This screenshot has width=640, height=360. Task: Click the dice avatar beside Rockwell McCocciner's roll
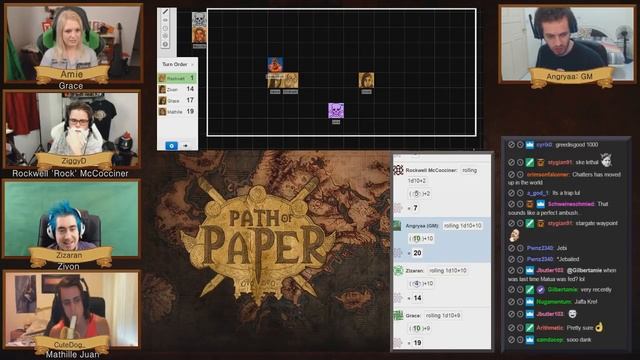pyautogui.click(x=398, y=170)
